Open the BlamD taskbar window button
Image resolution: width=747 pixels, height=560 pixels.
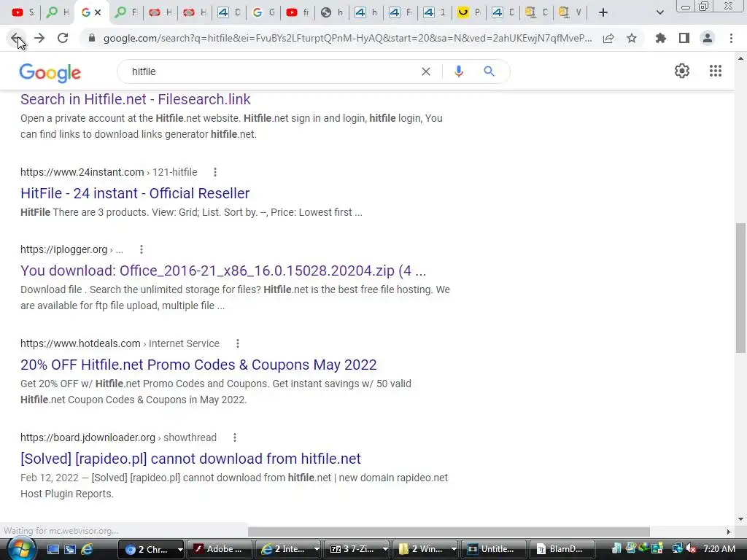click(562, 550)
